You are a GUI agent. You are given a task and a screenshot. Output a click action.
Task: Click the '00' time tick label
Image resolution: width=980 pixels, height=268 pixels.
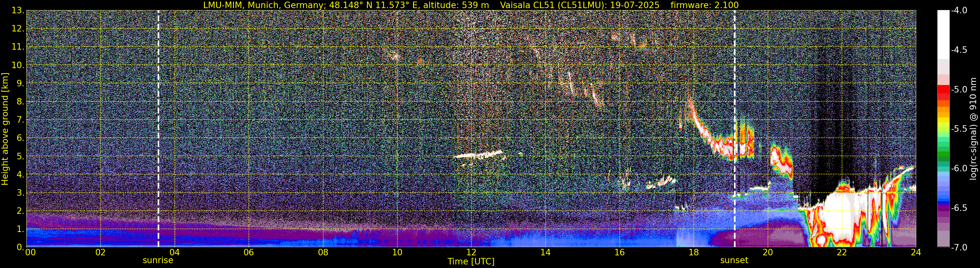click(31, 252)
